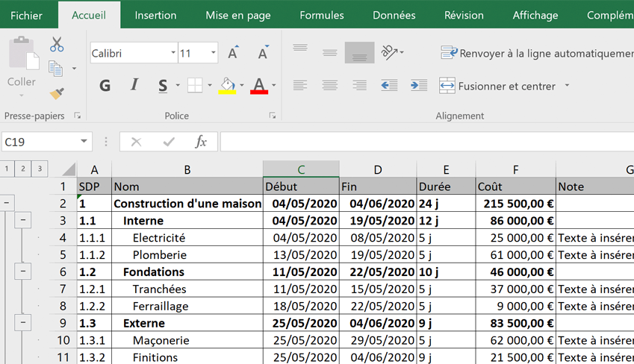Viewport: 634px width, 364px height.
Task: Show outline level 3
Action: [x=40, y=169]
